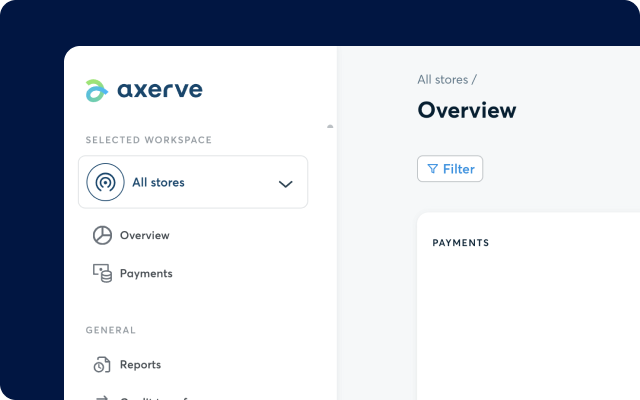
Task: Click the SELECTED WORKSPACE label
Action: point(149,140)
